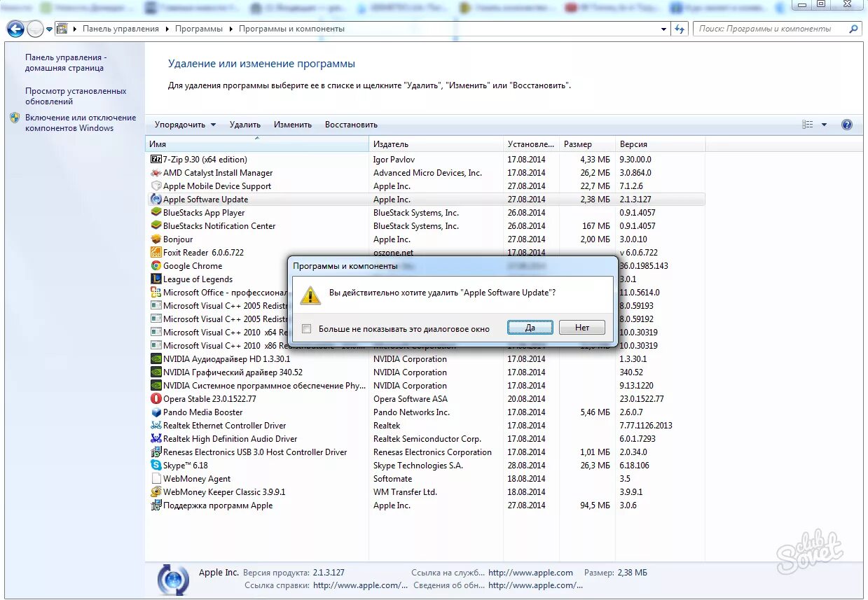
Task: Click the Realtek High Definition Audio icon
Action: point(156,439)
